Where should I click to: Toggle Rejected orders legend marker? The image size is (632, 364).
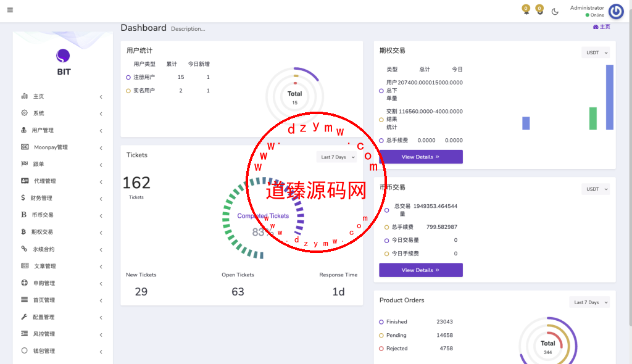381,349
